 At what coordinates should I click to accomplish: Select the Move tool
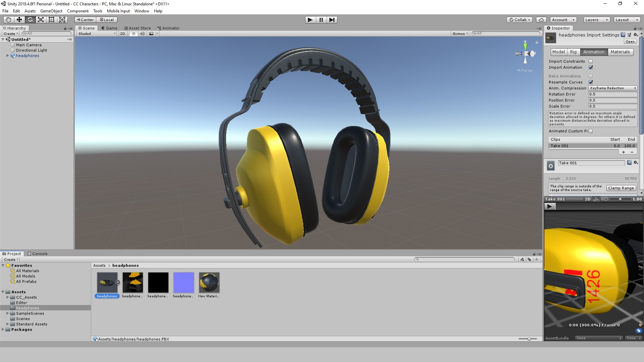pyautogui.click(x=19, y=20)
